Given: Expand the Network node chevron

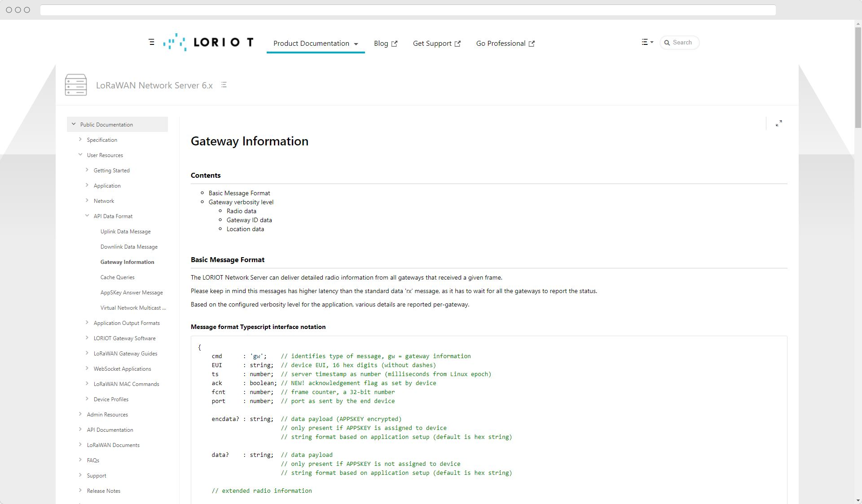Looking at the screenshot, I should [87, 201].
